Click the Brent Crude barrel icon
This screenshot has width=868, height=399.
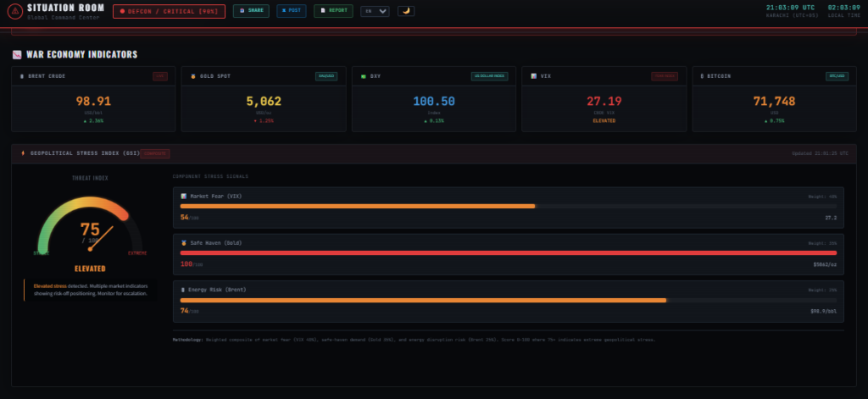tap(22, 76)
